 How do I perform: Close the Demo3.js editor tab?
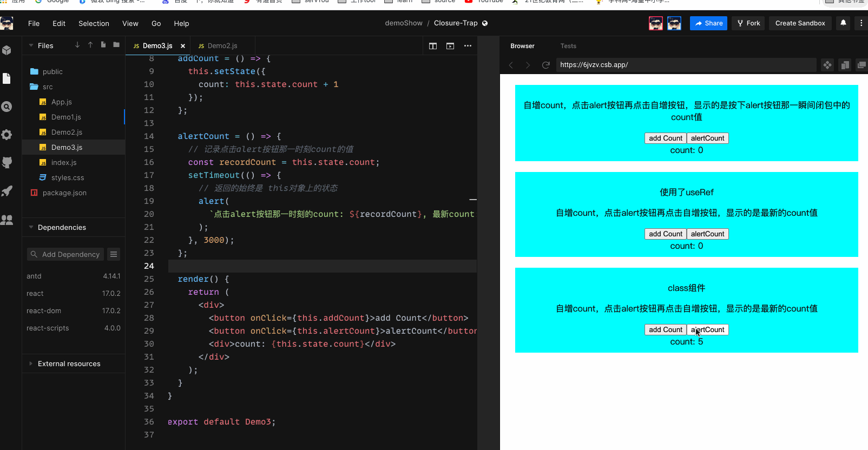click(x=183, y=46)
